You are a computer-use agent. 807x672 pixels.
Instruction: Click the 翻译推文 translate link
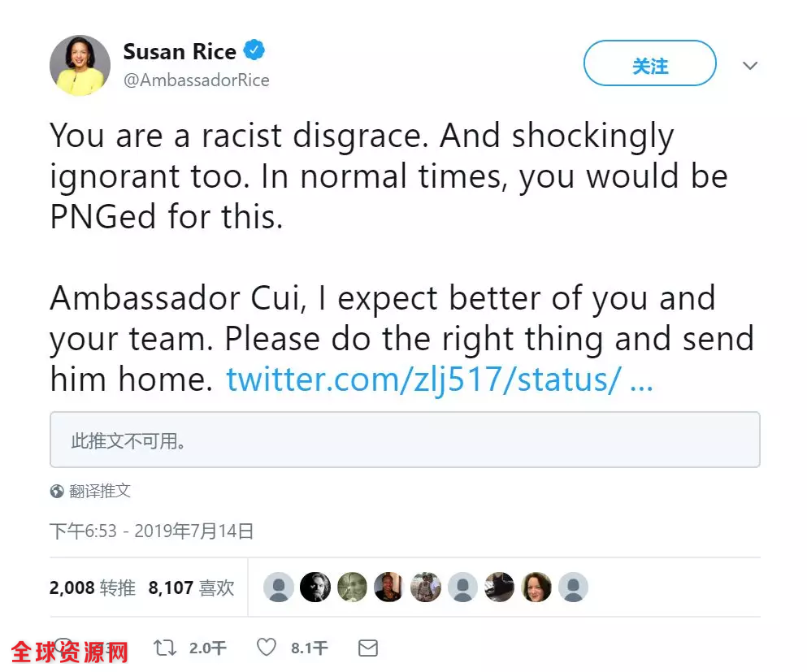100,491
